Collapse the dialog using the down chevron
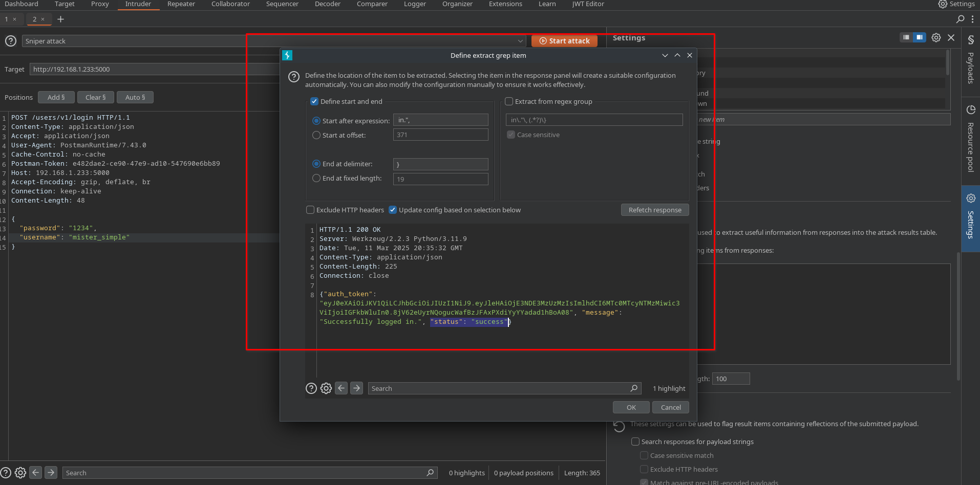The image size is (980, 485). point(665,55)
